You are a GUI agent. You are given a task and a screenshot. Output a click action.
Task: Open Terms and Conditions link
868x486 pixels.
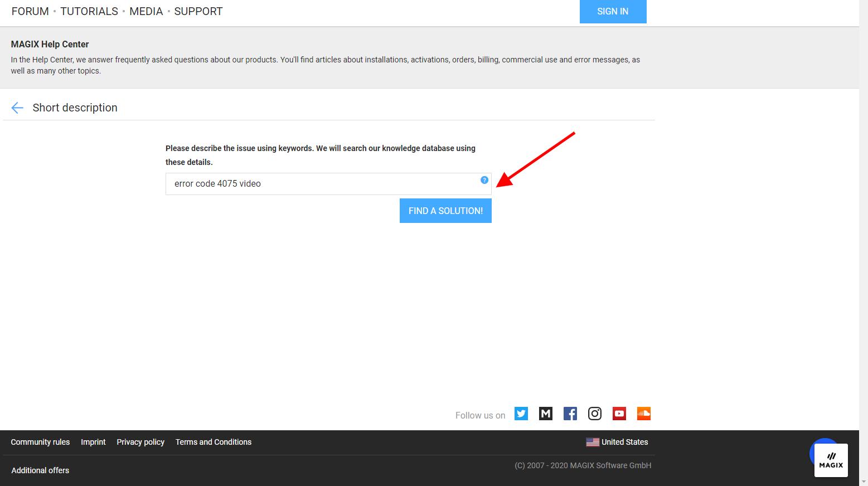pos(214,442)
